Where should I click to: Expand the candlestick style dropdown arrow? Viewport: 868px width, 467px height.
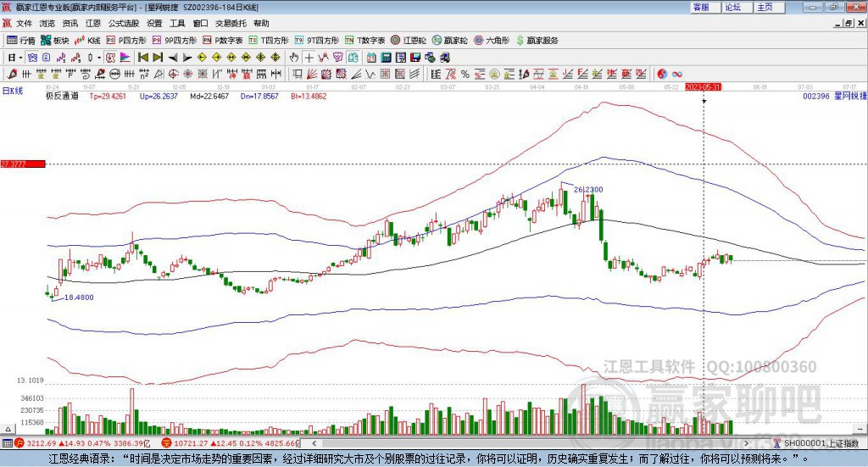point(99,58)
